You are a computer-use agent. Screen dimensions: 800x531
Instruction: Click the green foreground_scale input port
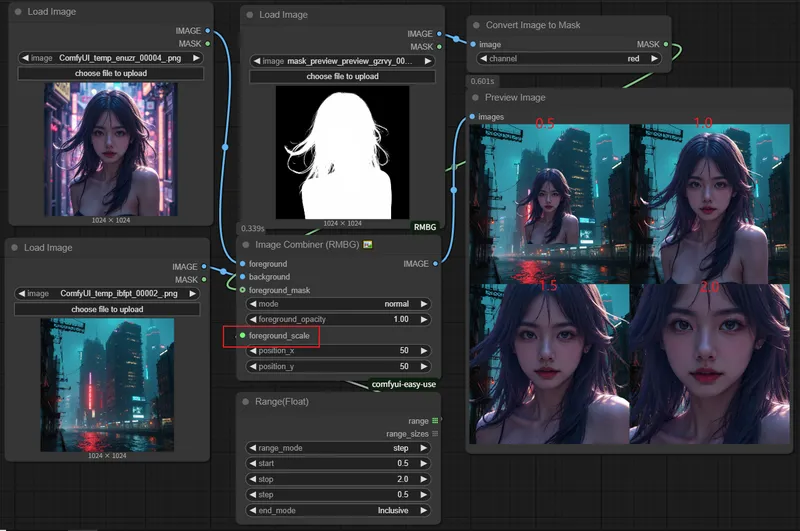coord(242,336)
